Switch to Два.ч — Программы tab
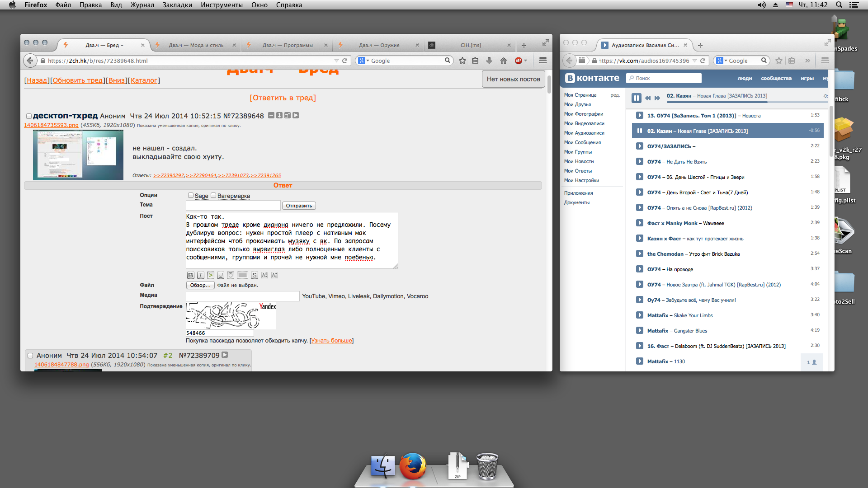This screenshot has width=868, height=488. tap(288, 45)
